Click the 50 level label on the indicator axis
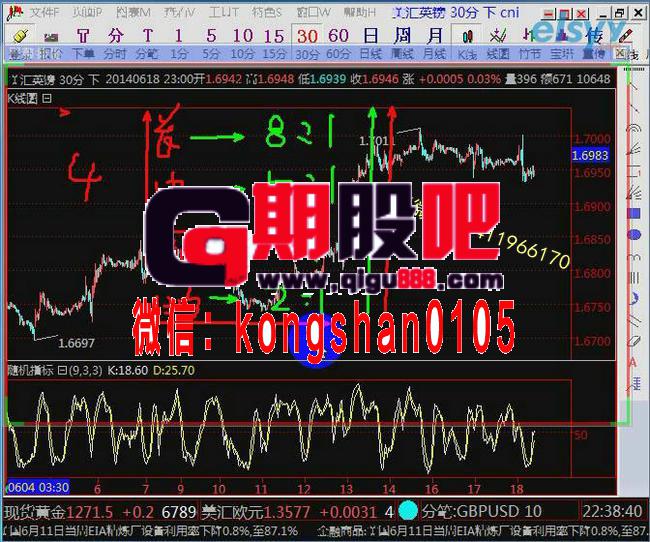The width and height of the screenshot is (650, 542). [x=581, y=435]
